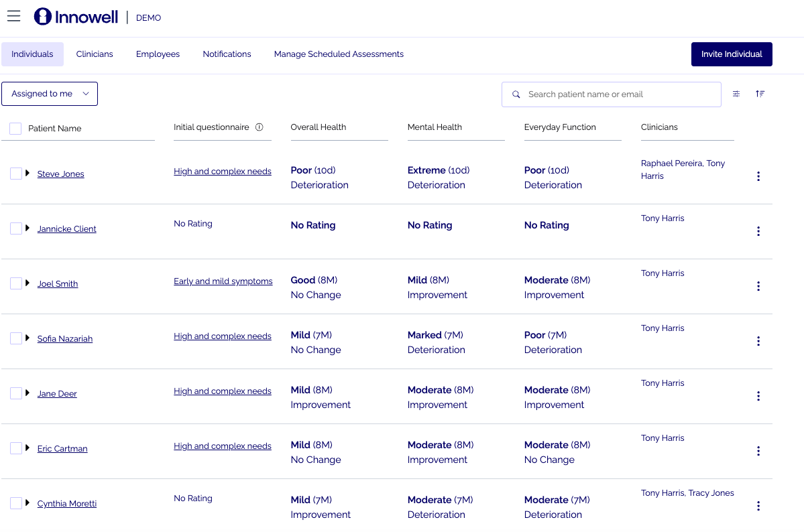The height and width of the screenshot is (532, 804).
Task: Click the sort order icon
Action: click(760, 94)
